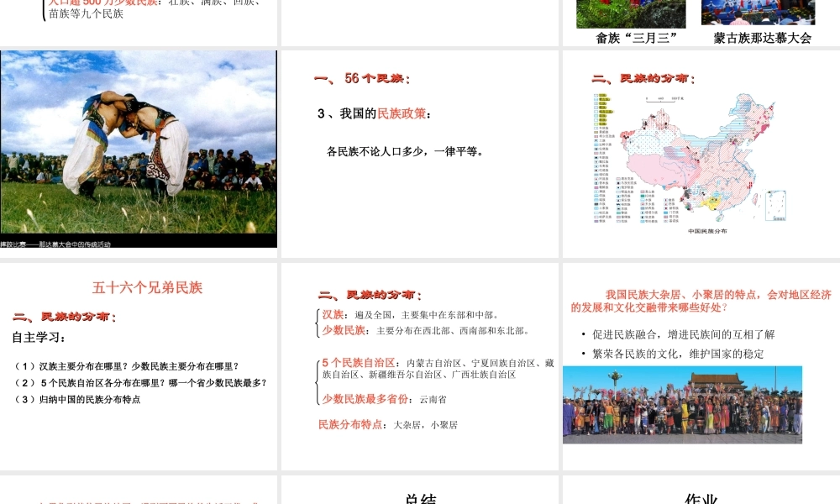Click the line starting 少数民族：主要分布在西北部
Image resolution: width=840 pixels, height=504 pixels.
pyautogui.click(x=427, y=330)
